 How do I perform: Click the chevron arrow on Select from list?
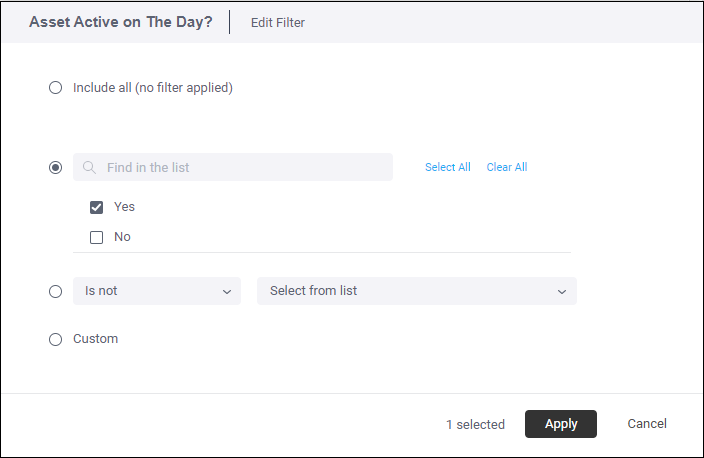point(561,291)
